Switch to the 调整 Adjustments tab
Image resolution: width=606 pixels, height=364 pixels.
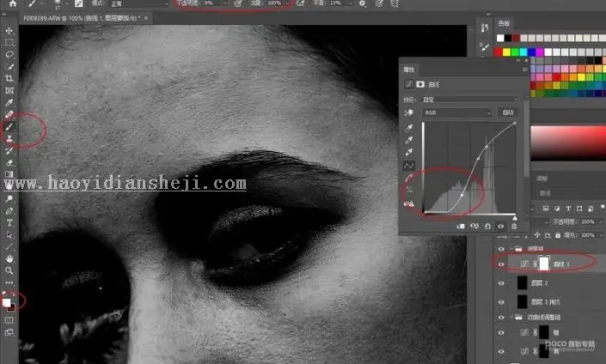(x=542, y=179)
